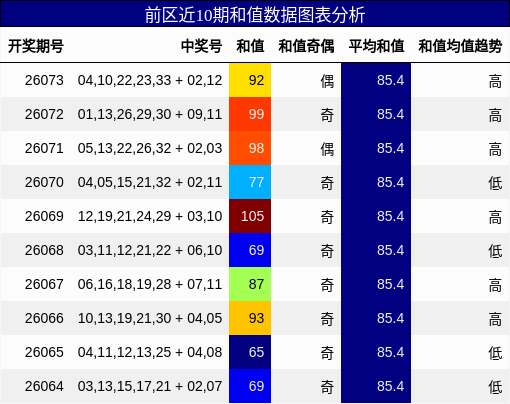The width and height of the screenshot is (510, 404).
Task: Click average 85.4 in row 26066
Action: 390,318
